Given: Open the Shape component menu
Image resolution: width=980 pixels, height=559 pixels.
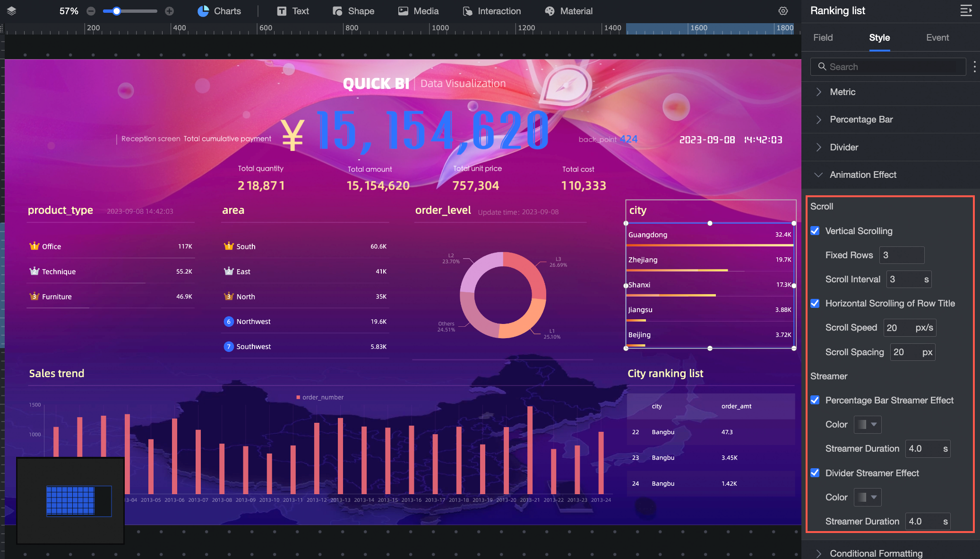Looking at the screenshot, I should point(353,11).
